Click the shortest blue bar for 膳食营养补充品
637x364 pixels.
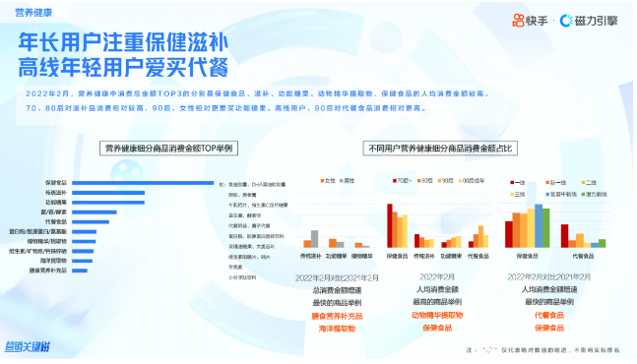point(80,271)
